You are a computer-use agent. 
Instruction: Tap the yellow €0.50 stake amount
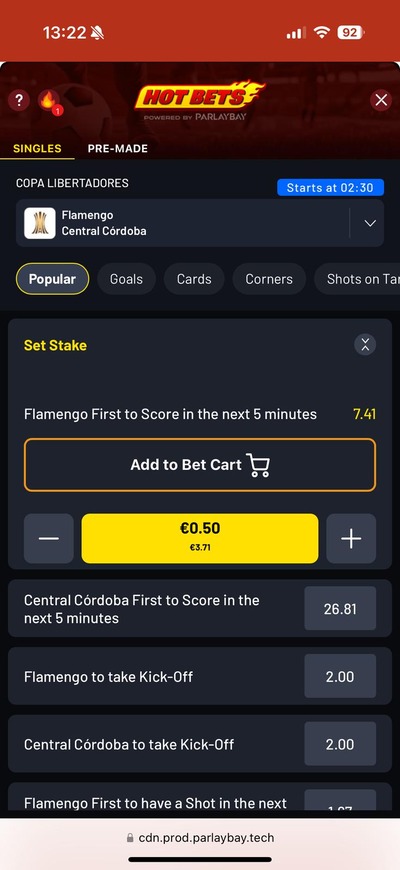click(200, 538)
